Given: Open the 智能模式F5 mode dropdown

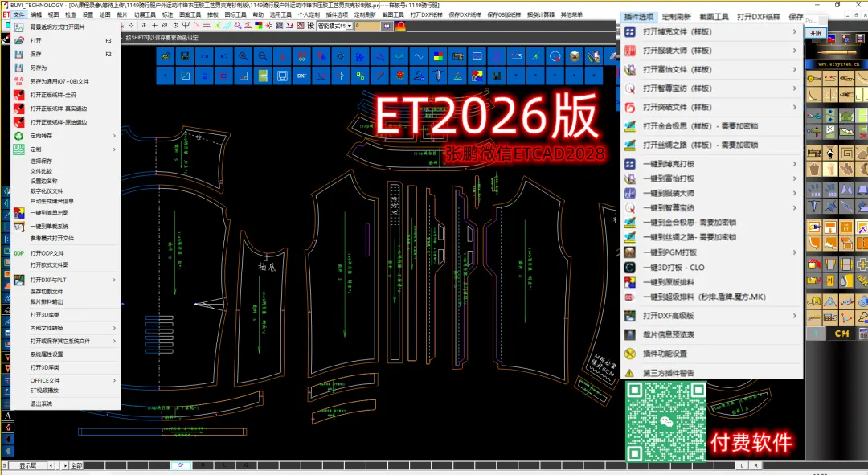Looking at the screenshot, I should click(x=350, y=26).
